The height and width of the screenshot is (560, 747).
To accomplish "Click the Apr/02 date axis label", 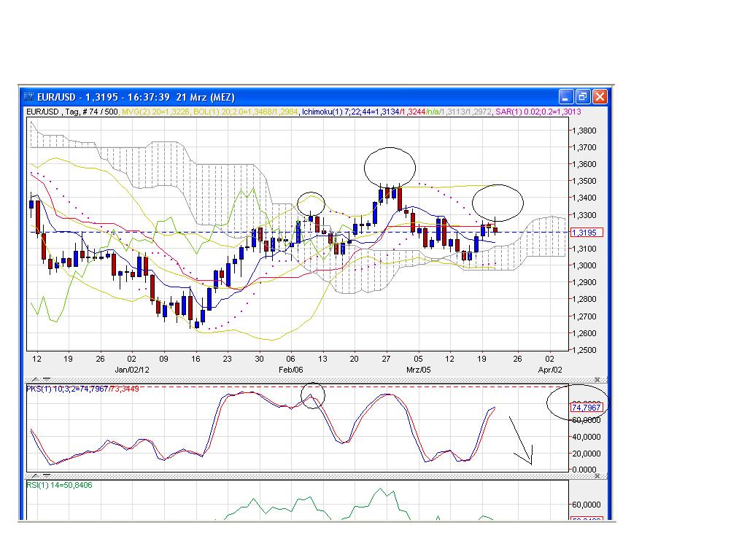I will pos(550,370).
